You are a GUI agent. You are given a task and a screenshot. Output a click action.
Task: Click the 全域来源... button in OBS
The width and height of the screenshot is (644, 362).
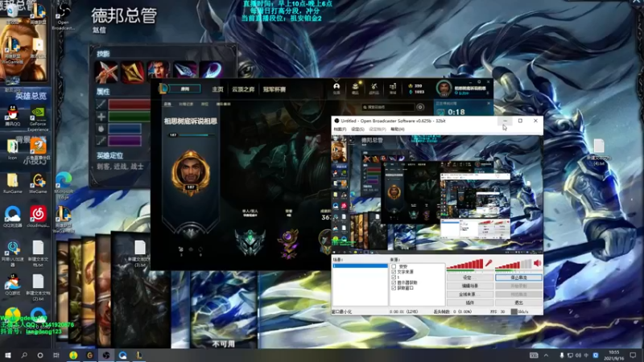point(470,294)
